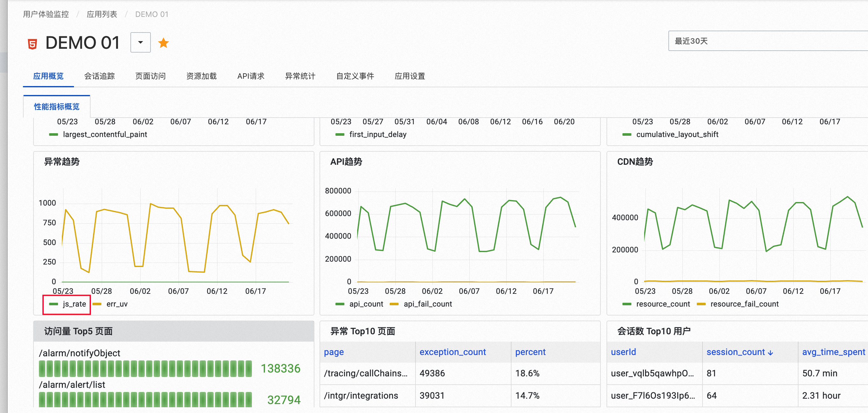The width and height of the screenshot is (868, 413).
Task: Sort by session_count column header
Action: tap(736, 352)
